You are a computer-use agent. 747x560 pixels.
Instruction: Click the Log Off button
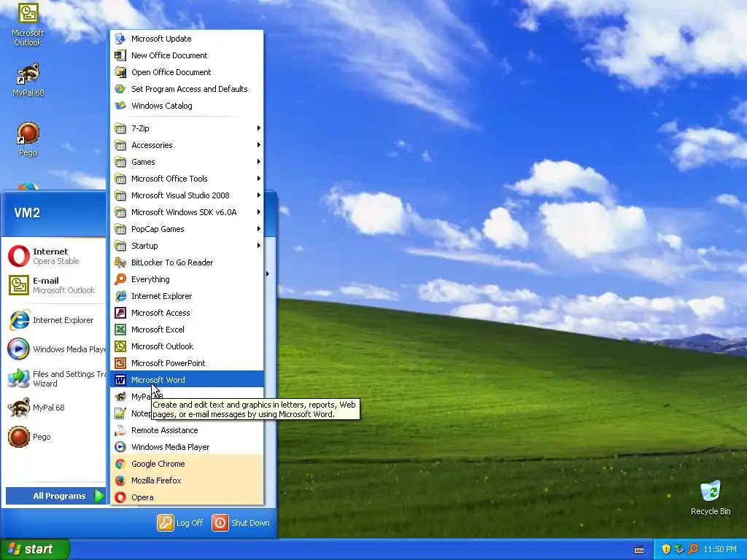[x=180, y=523]
